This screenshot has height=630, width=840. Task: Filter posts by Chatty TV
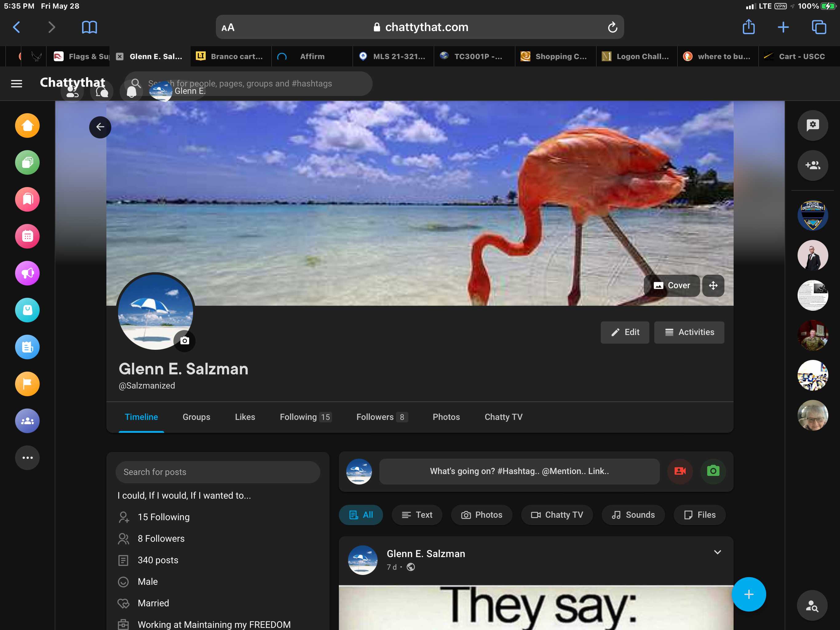point(557,514)
